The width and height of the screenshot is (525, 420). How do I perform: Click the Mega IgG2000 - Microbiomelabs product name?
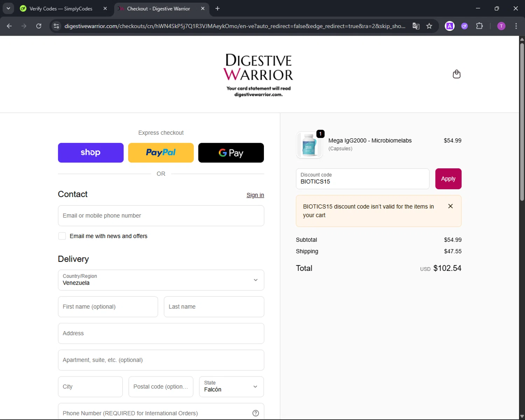370,140
